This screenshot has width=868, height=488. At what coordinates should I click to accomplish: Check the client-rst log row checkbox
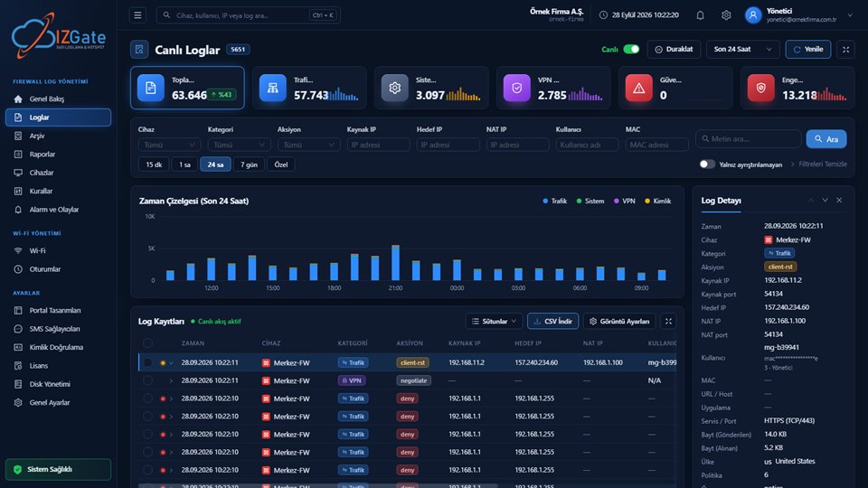(x=147, y=363)
